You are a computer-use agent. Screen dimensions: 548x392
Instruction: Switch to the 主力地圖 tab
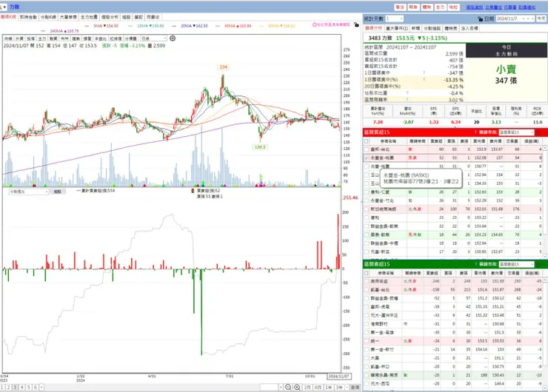[x=89, y=17]
